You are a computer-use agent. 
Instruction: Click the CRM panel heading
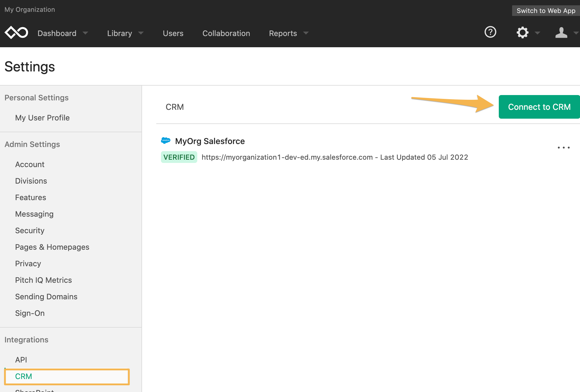tap(175, 107)
